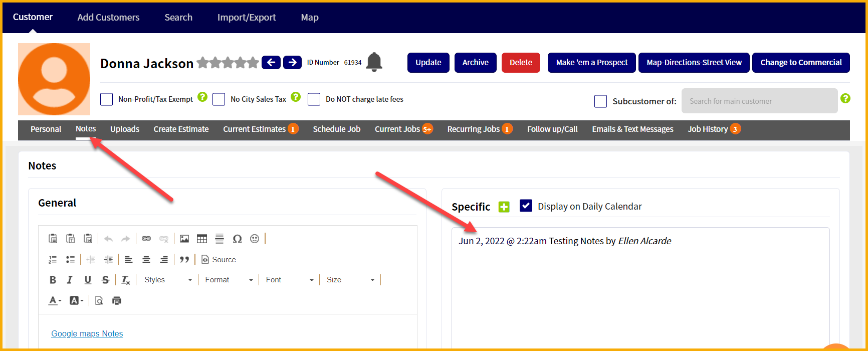
Task: Open the background color picker
Action: (x=76, y=300)
